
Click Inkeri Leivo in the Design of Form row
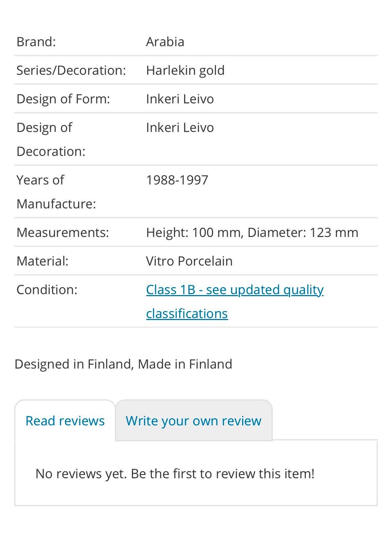[x=180, y=99]
